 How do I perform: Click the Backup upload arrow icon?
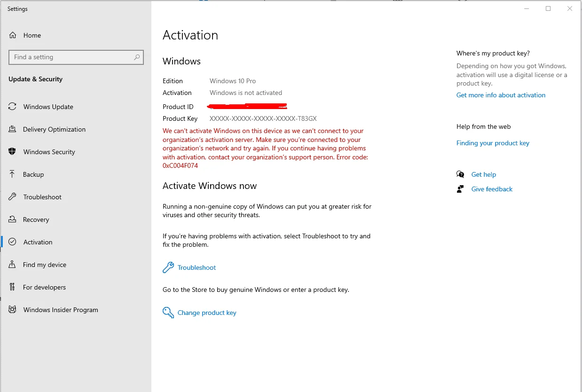13,174
